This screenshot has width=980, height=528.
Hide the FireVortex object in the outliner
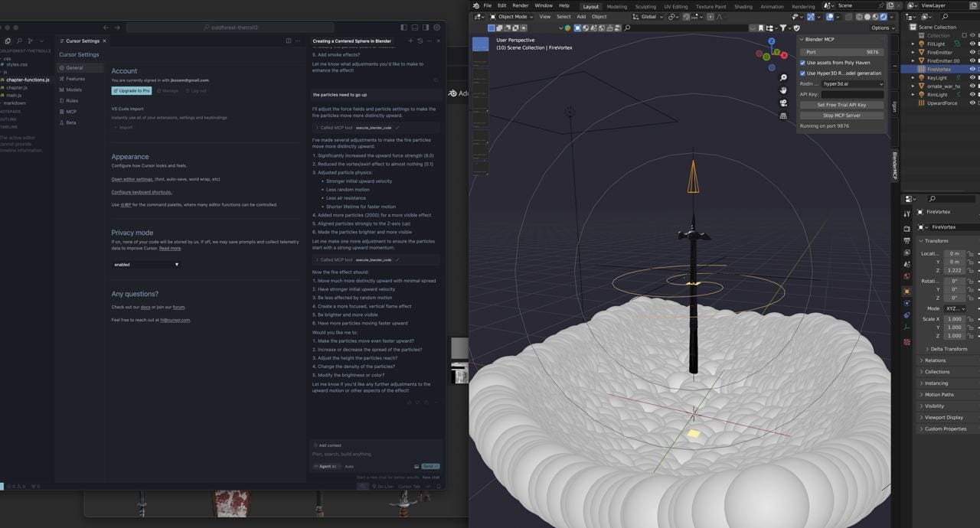[972, 70]
